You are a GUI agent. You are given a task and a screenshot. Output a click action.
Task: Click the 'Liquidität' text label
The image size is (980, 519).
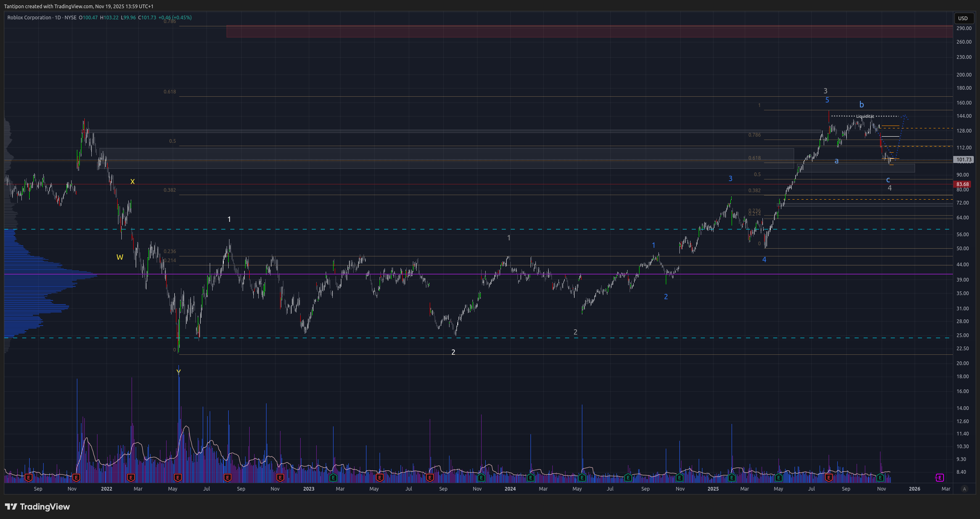pos(865,116)
